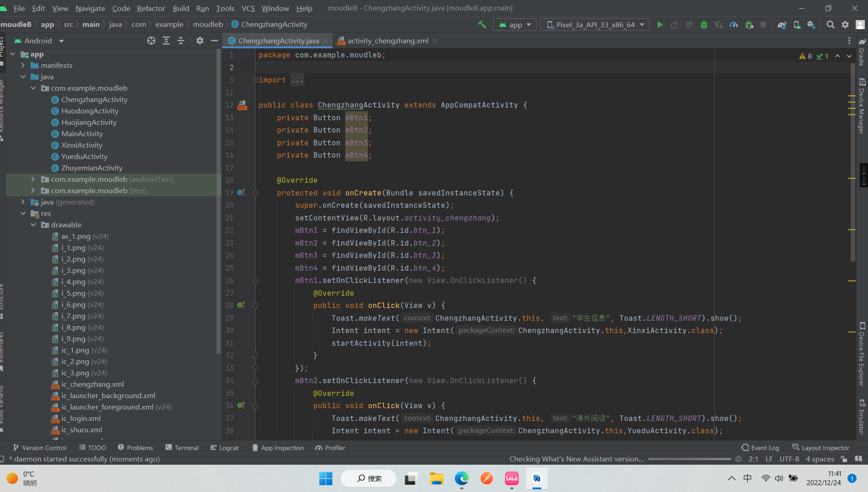
Task: Collapse the drawable folder
Action: click(33, 225)
